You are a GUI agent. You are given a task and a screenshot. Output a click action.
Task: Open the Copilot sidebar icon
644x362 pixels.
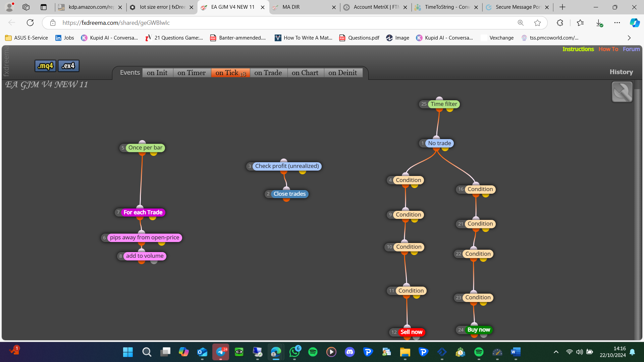tap(635, 23)
